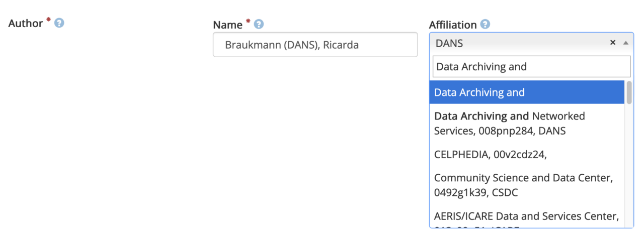
Task: Select AERIS/ICARE Data and Services Center
Action: (526, 216)
